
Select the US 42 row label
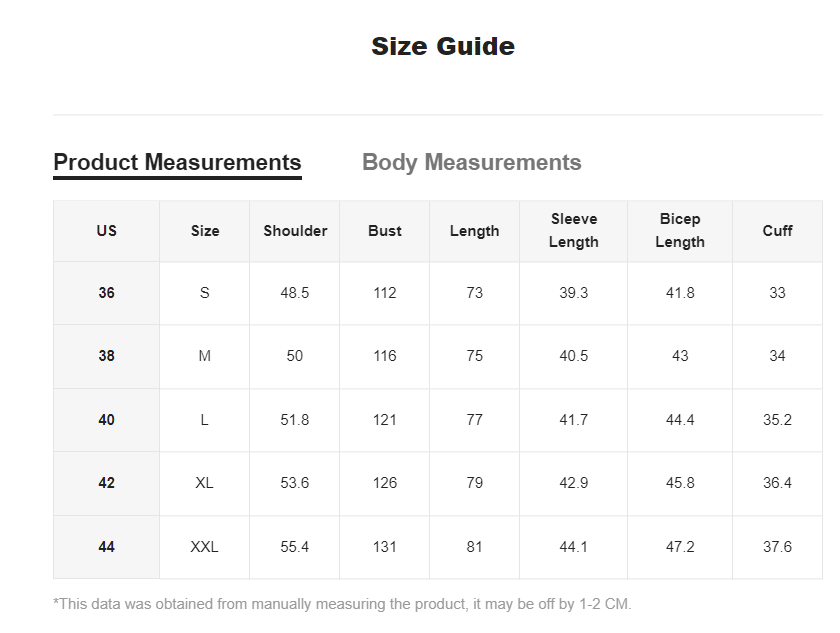tap(107, 483)
